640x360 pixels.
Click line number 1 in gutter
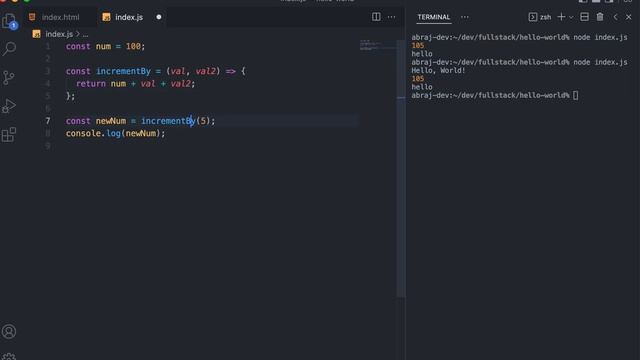(x=48, y=46)
